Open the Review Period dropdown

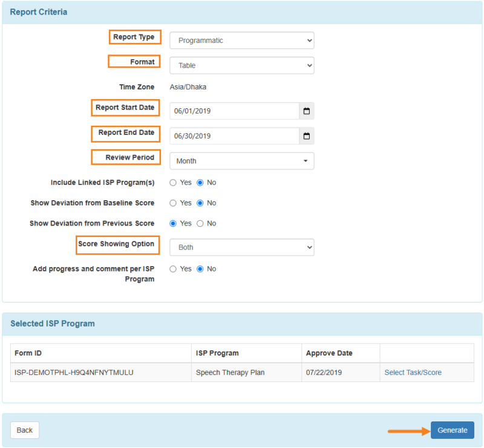pyautogui.click(x=241, y=161)
